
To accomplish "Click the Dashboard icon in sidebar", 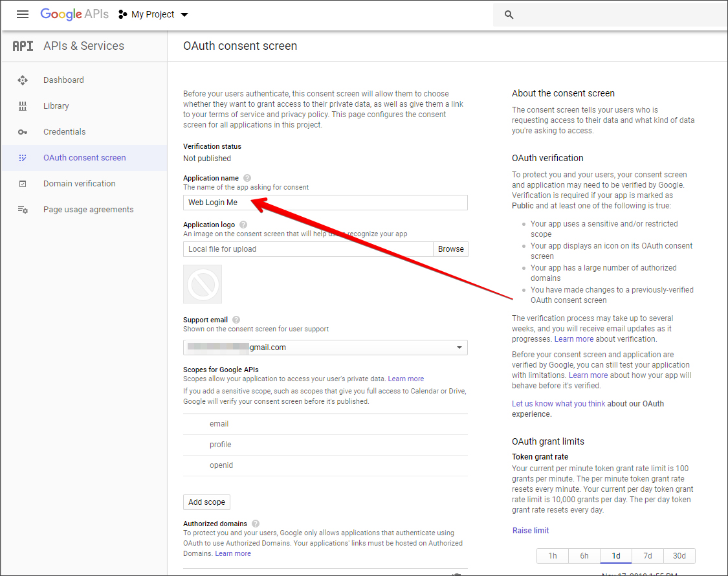I will [x=22, y=80].
